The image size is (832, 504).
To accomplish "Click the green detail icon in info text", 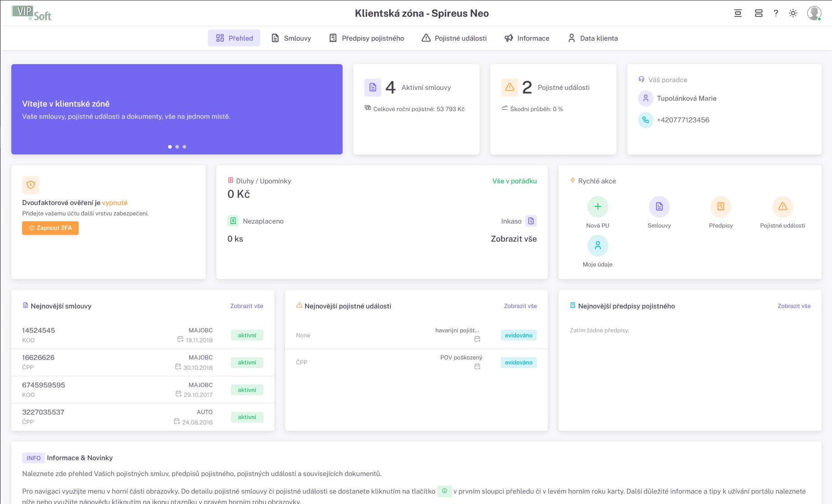I will pyautogui.click(x=444, y=491).
